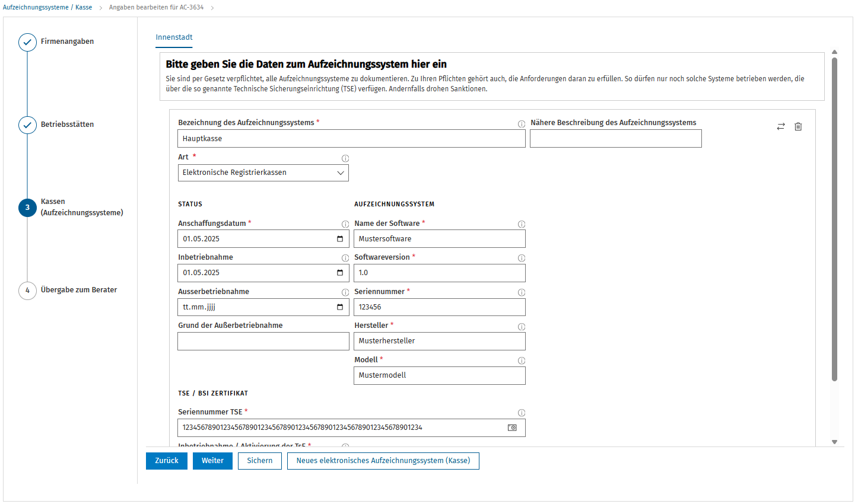The image size is (858, 504).
Task: Click the swap arrows icon for the Hauptkasse entry
Action: coord(781,126)
